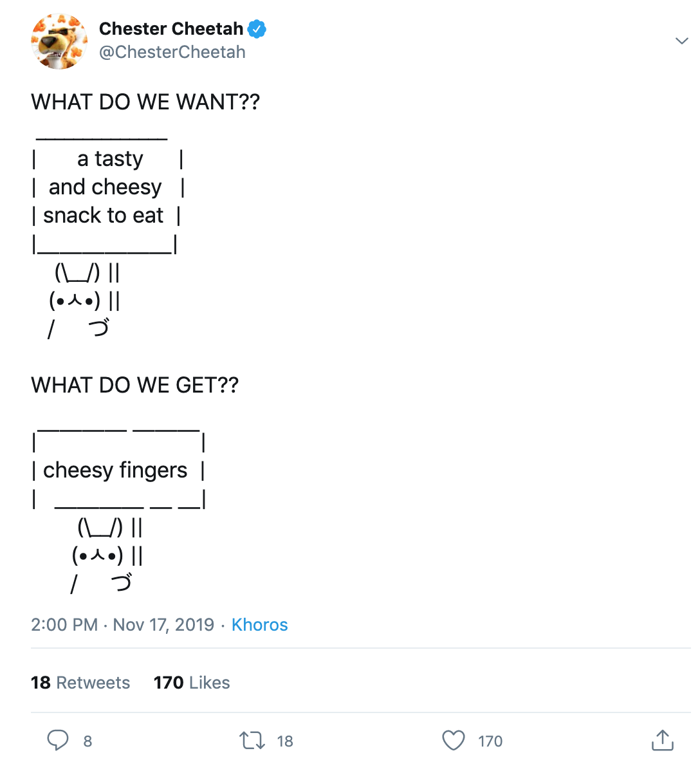Open tweet options chevron menu
The width and height of the screenshot is (700, 771).
pos(681,41)
